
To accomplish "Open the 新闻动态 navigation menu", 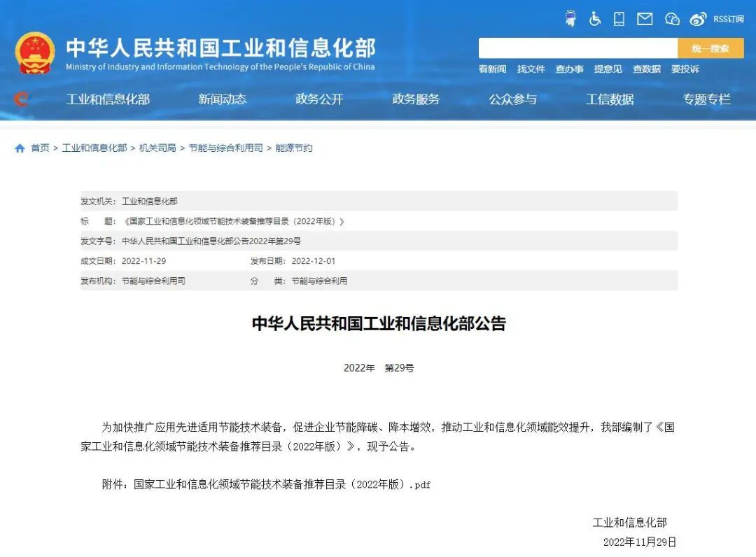I will [x=223, y=99].
